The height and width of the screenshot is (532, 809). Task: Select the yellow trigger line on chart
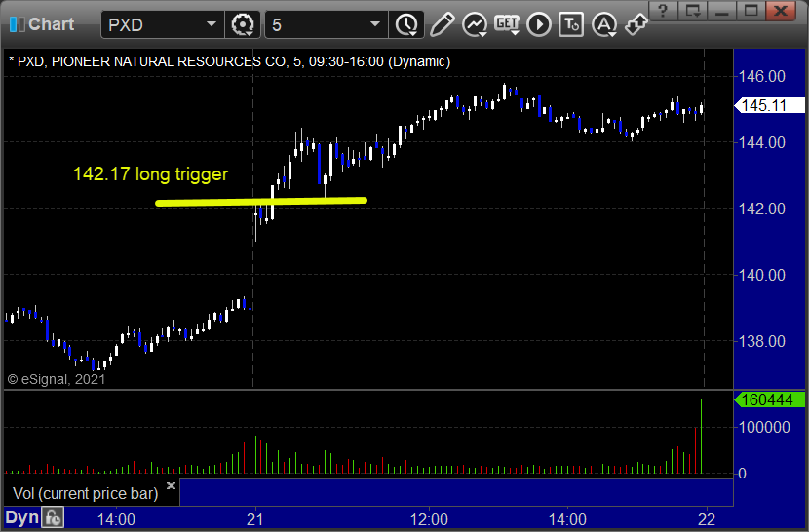tap(261, 202)
